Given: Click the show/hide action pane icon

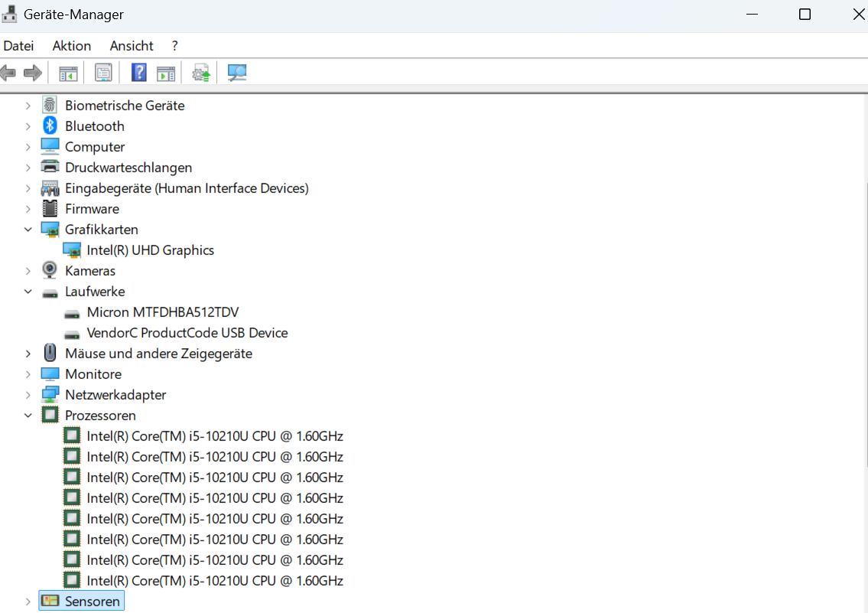Looking at the screenshot, I should [166, 73].
